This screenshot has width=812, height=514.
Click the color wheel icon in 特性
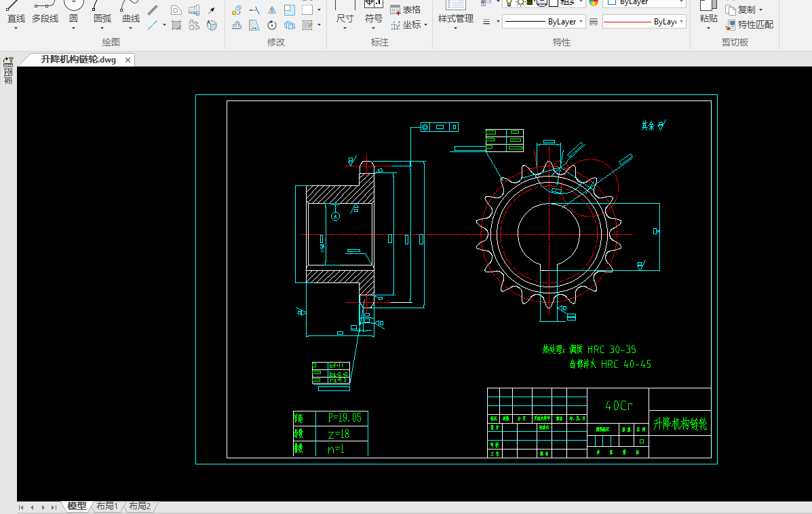594,2
